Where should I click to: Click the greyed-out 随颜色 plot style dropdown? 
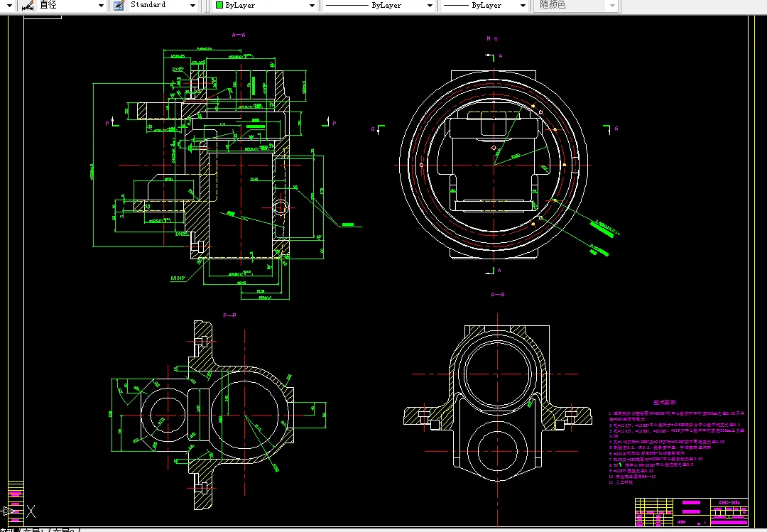click(576, 6)
